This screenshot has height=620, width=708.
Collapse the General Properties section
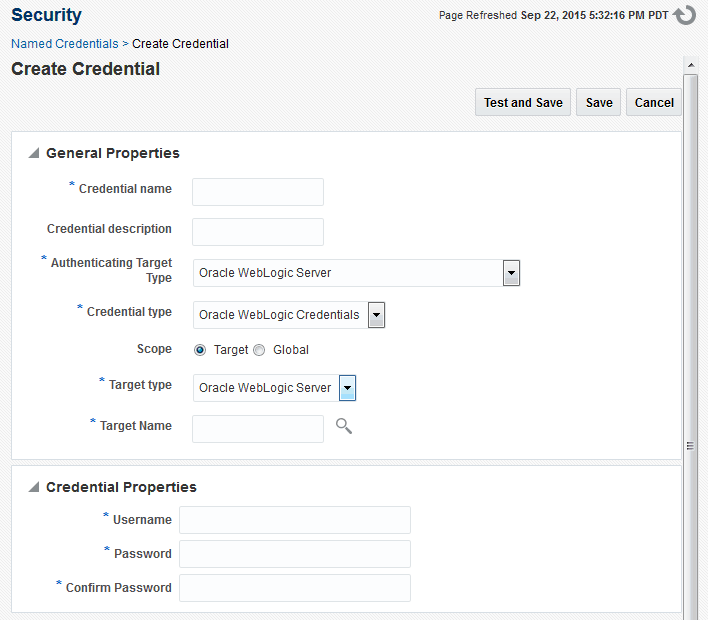(34, 153)
